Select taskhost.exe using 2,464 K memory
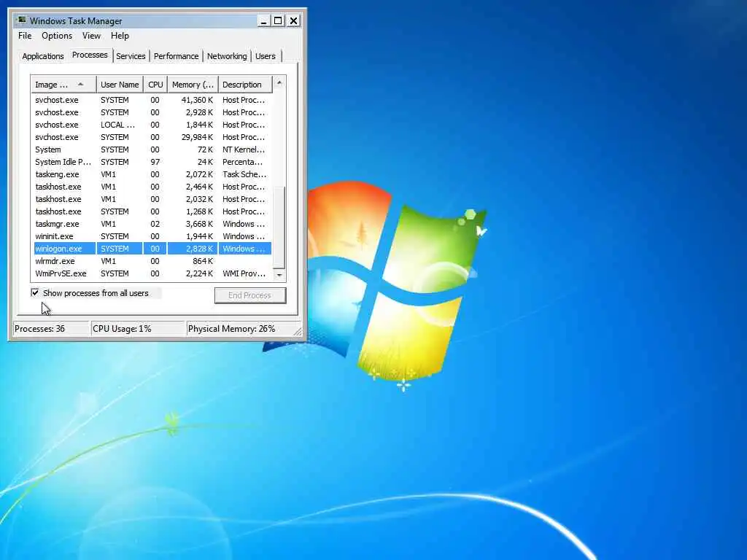The image size is (747, 560). click(152, 187)
